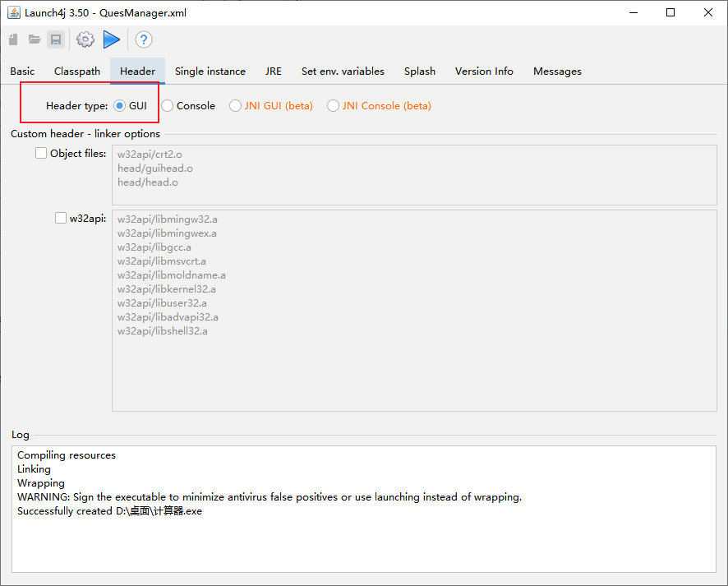
Task: Click the 'w32api/libkernel32.a' entry
Action: [166, 289]
